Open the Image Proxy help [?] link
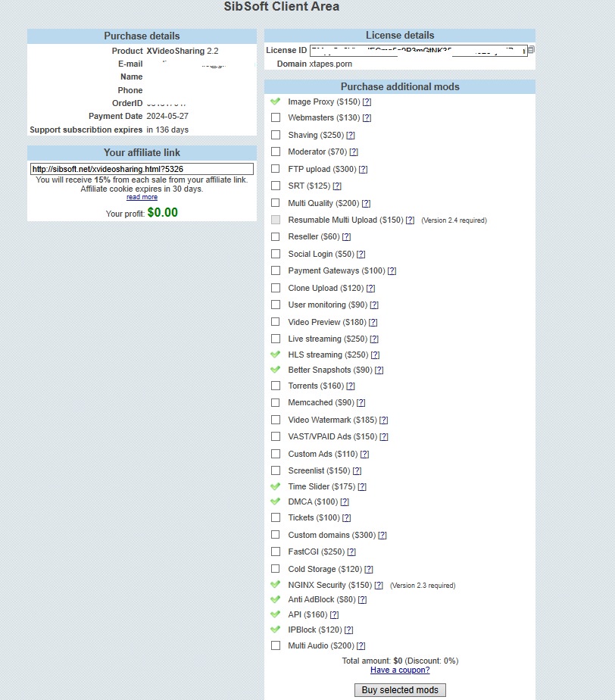 coord(367,102)
